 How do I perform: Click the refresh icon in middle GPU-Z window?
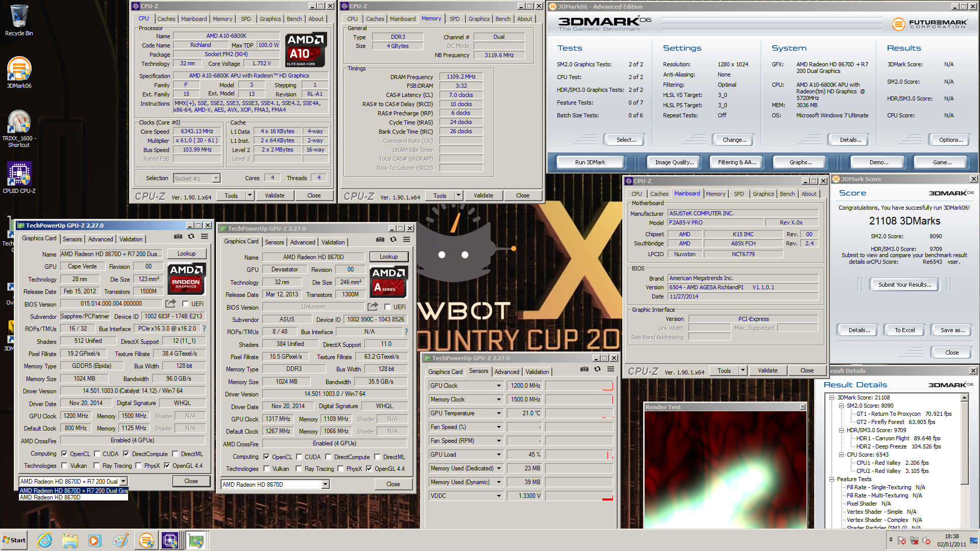393,240
